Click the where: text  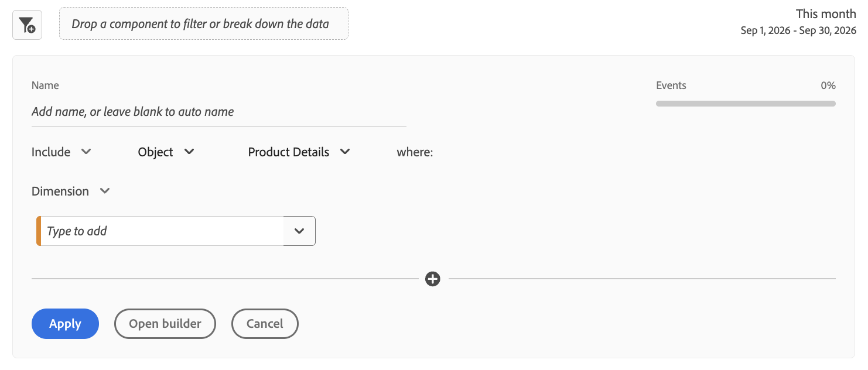(x=415, y=152)
